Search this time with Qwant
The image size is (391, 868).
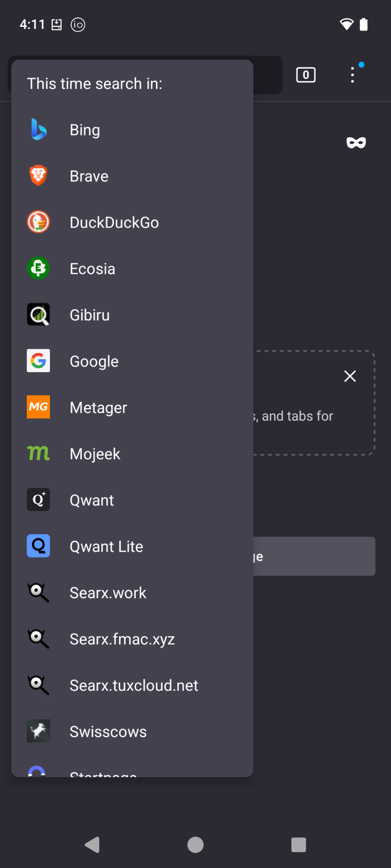92,500
